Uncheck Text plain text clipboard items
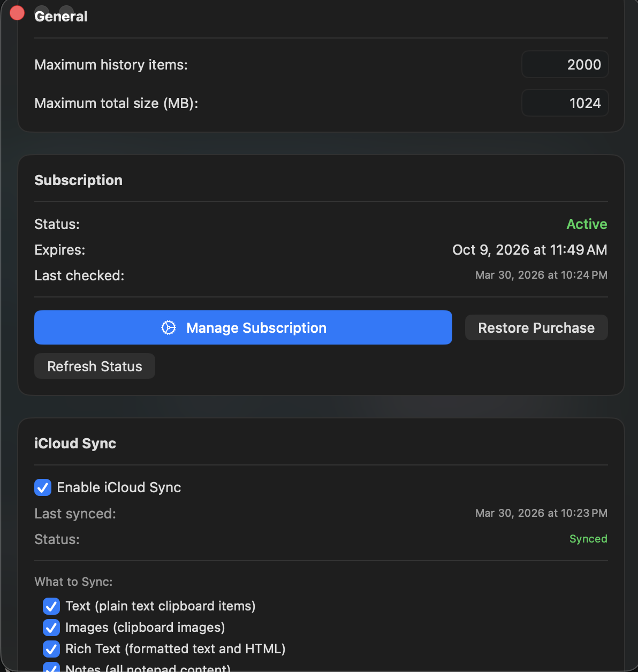 coord(51,606)
